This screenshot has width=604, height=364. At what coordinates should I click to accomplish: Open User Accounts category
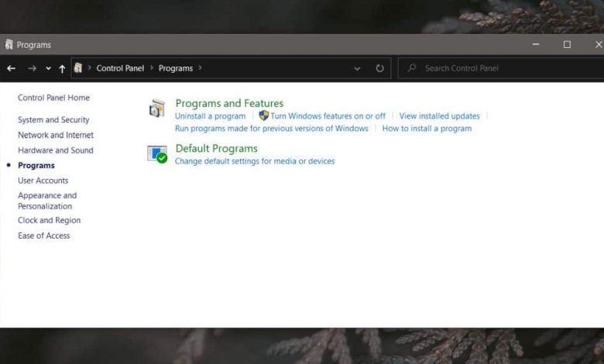[43, 180]
